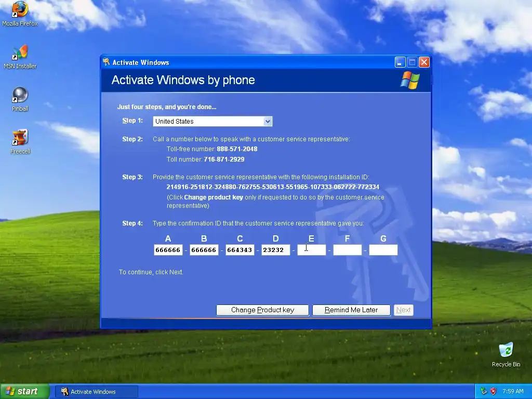Click the 'Step 1:' label
The height and width of the screenshot is (399, 532).
pos(132,121)
